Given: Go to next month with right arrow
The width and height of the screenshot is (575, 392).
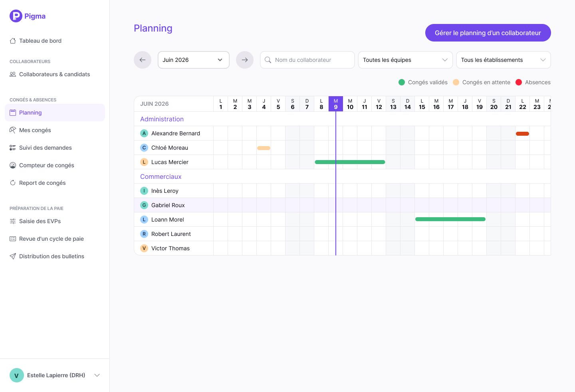Looking at the screenshot, I should [245, 60].
